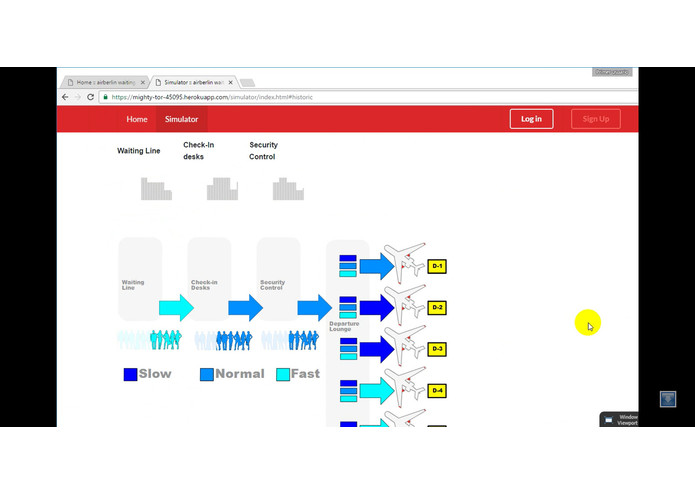Click the dark blue arrow to gate D-2
Image resolution: width=695 pixels, height=494 pixels.
click(377, 307)
